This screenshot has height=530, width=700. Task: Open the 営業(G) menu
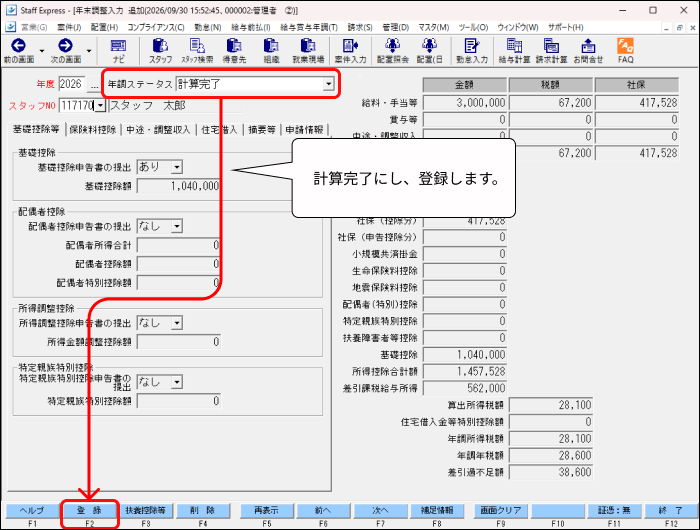tap(34, 27)
